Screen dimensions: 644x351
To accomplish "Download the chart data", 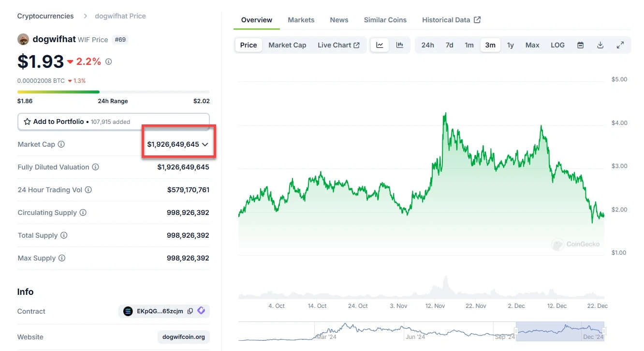I will (x=600, y=45).
